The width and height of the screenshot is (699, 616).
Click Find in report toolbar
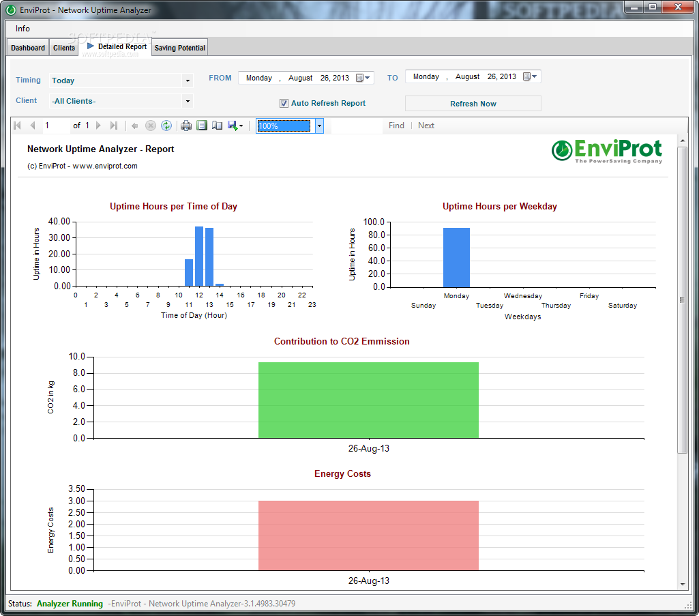(x=396, y=126)
